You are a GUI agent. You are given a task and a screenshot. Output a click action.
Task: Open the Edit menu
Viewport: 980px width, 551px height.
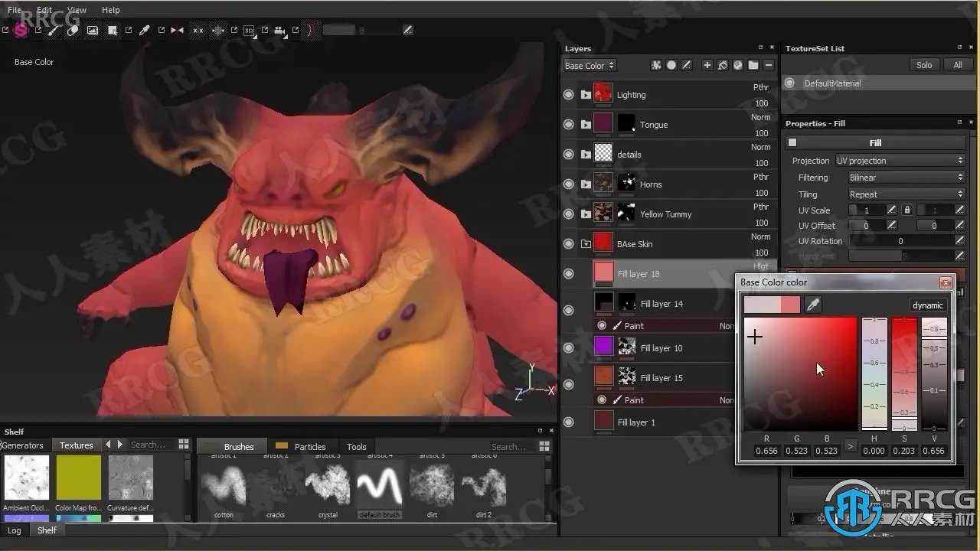point(44,10)
